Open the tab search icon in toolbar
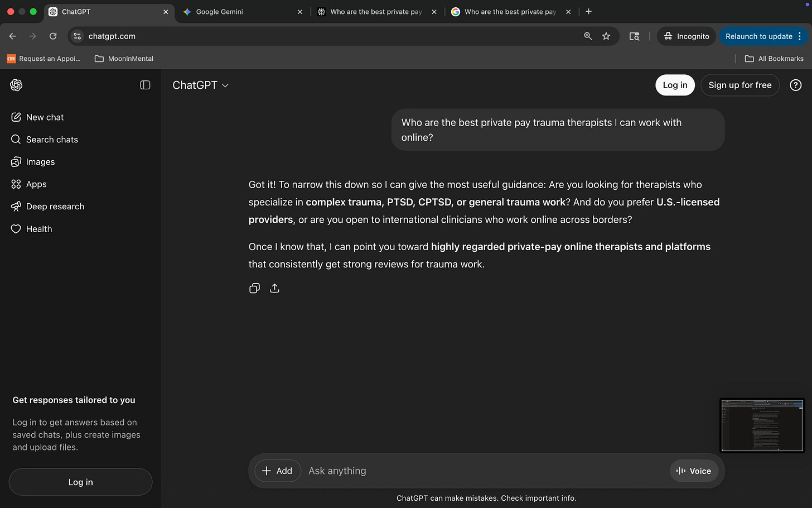Viewport: 812px width, 508px height. (x=634, y=36)
